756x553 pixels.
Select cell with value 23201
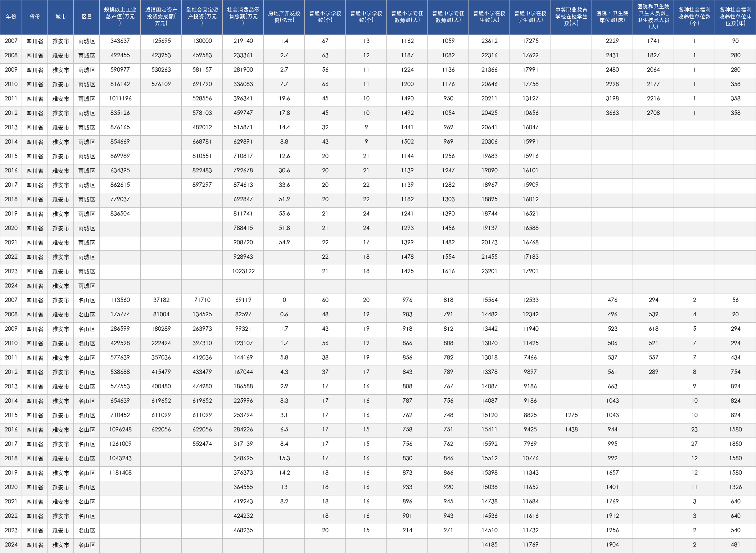click(x=489, y=272)
